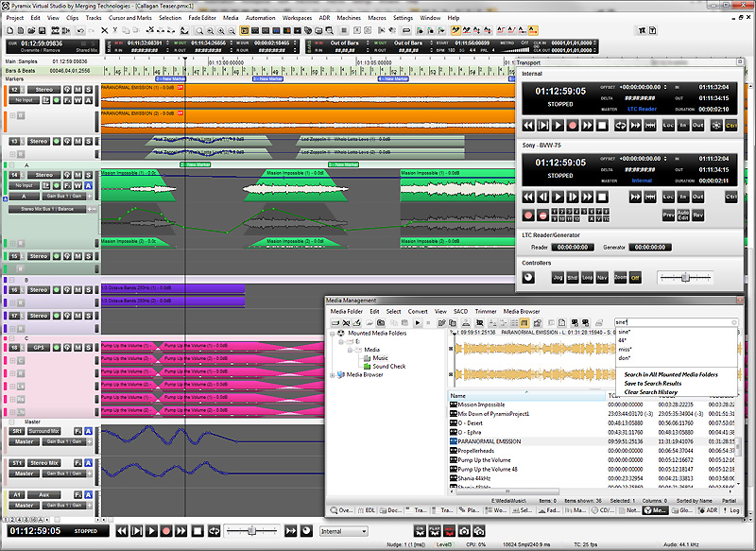
Task: Click Clear Search History option
Action: 650,392
